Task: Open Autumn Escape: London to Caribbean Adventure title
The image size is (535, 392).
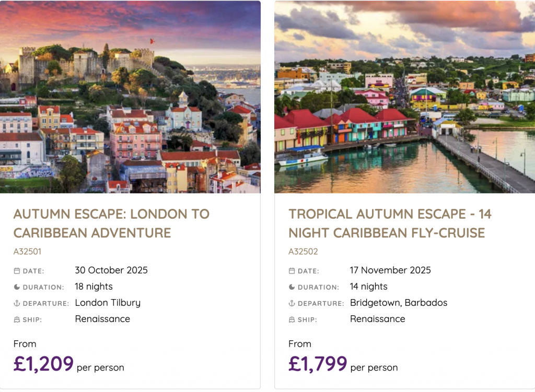Action: 111,223
